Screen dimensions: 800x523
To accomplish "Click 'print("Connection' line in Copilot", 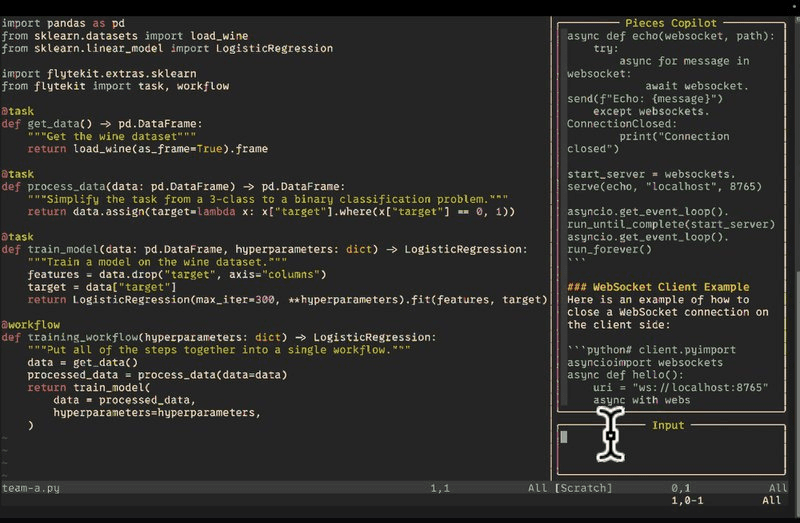I will [x=674, y=136].
